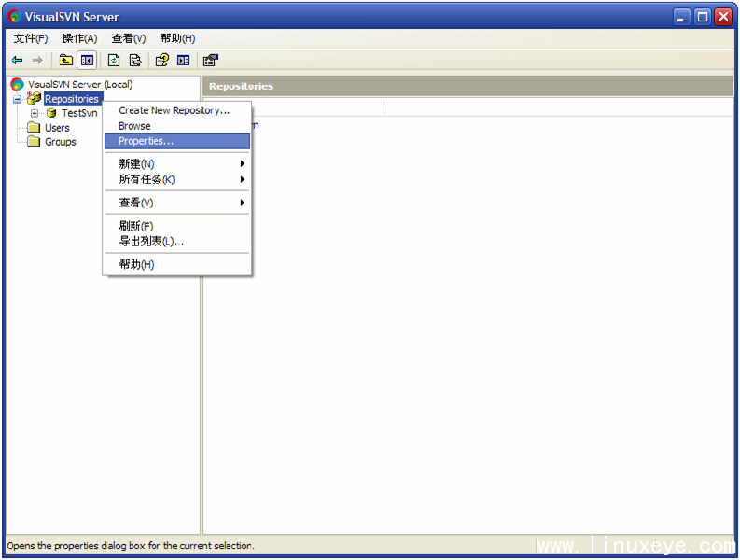Open the 查看(V) menu bar item

[x=129, y=38]
